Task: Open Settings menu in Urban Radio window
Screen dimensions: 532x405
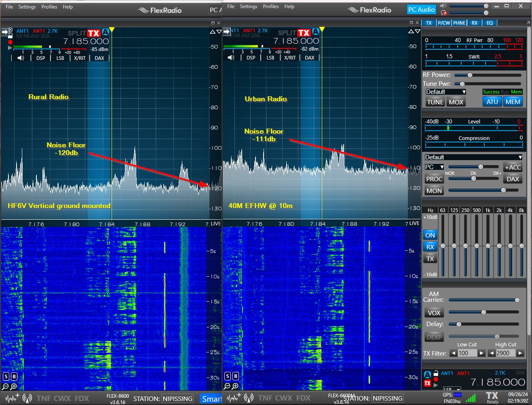Action: tap(249, 6)
